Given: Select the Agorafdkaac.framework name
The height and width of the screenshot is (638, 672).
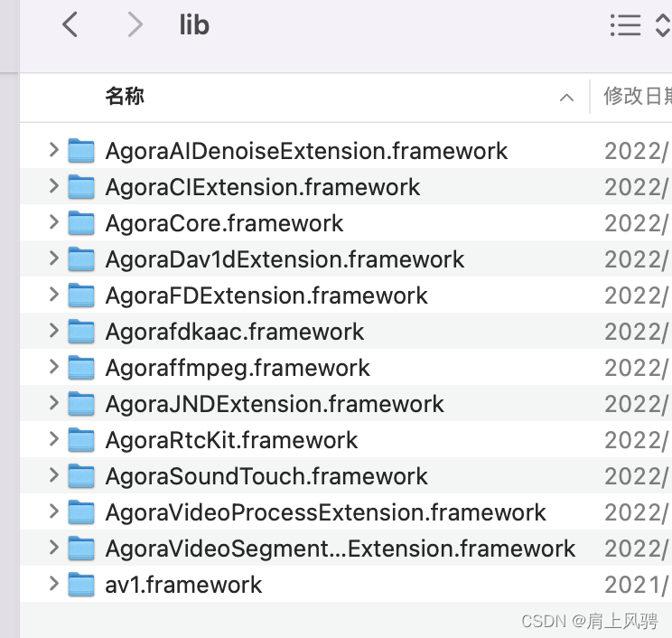Looking at the screenshot, I should (235, 332).
